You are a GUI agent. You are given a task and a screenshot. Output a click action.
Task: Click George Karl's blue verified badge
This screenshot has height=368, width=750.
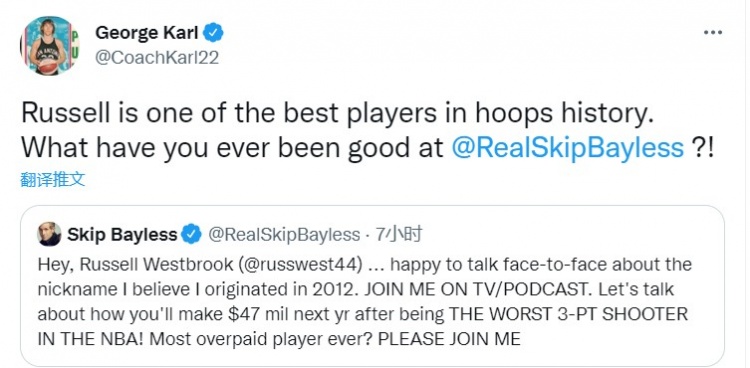(x=213, y=33)
